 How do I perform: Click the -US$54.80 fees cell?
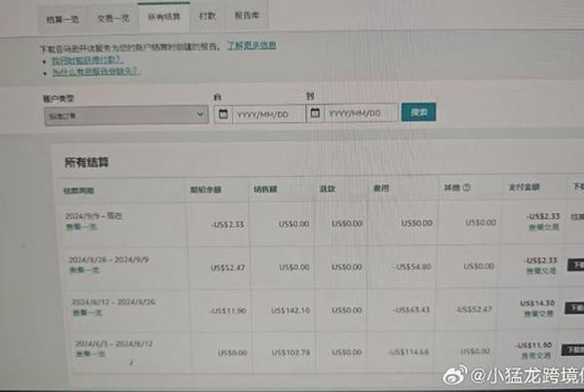tap(413, 267)
